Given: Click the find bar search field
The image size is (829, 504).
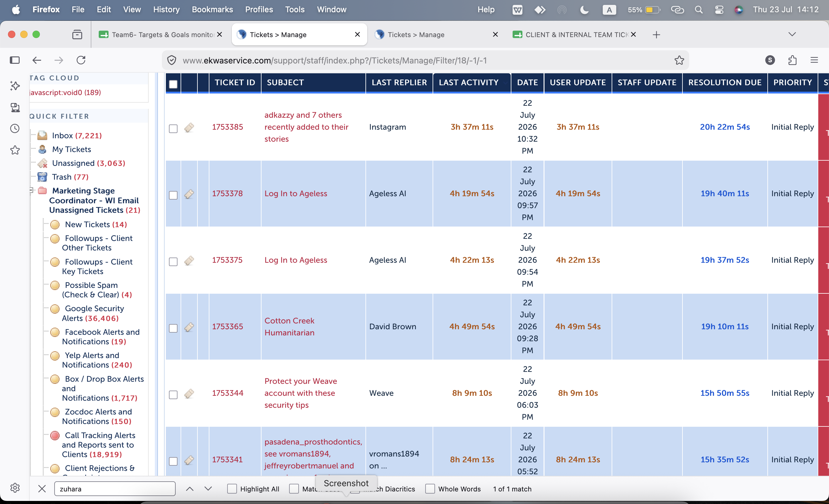Looking at the screenshot, I should pyautogui.click(x=115, y=489).
